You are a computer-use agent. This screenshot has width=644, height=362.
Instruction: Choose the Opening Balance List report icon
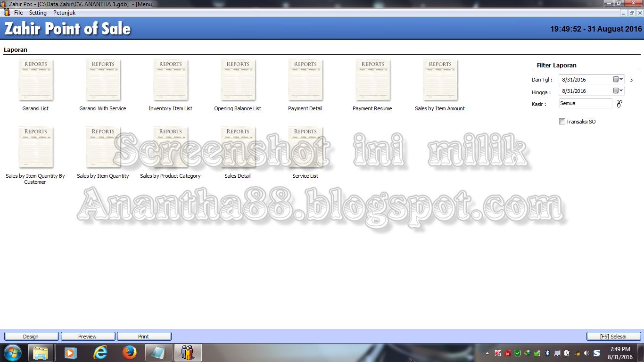238,80
